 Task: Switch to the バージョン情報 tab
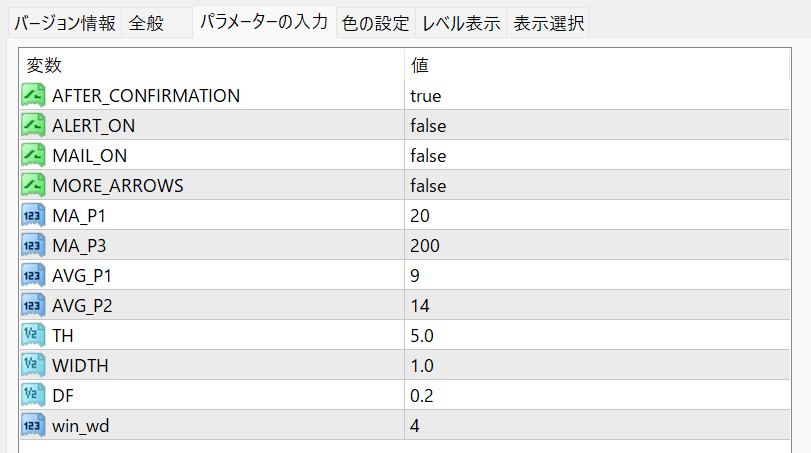coord(64,23)
